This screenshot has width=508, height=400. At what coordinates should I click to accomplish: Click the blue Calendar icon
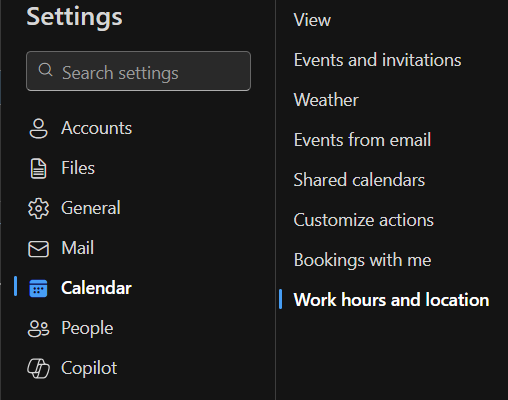click(38, 288)
